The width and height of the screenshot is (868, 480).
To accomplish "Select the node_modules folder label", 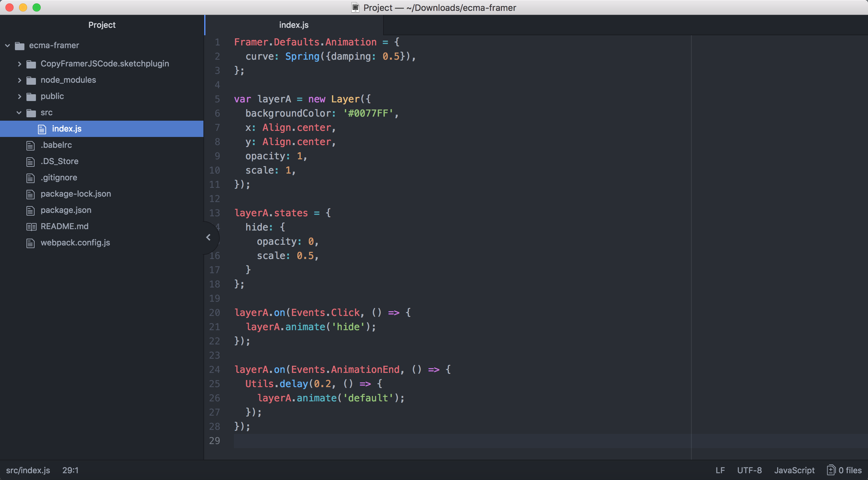I will (68, 80).
